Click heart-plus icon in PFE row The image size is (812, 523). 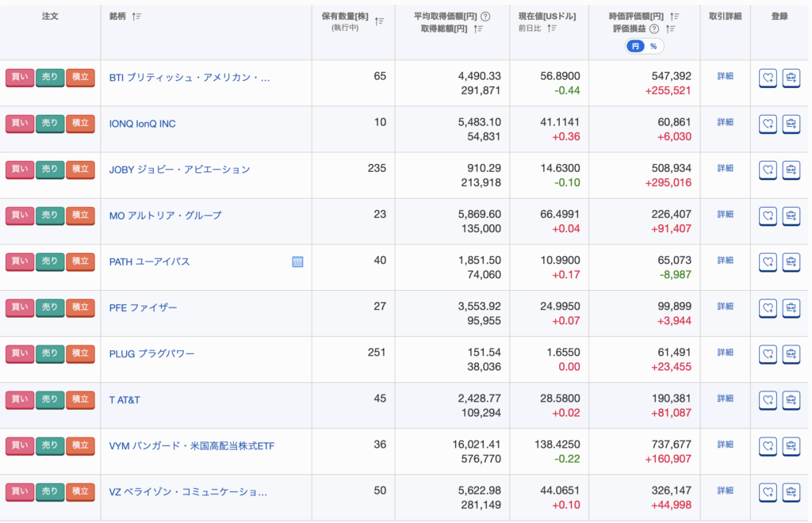click(x=768, y=308)
